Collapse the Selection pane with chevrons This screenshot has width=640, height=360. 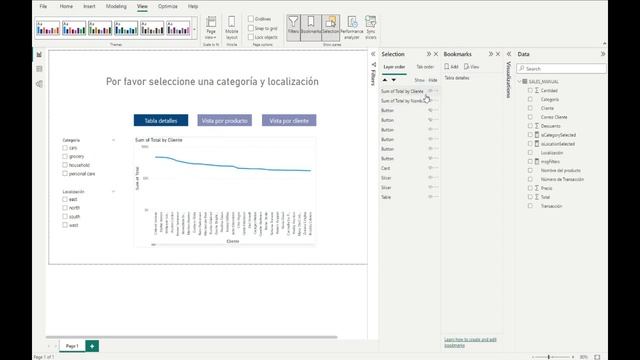click(x=429, y=54)
